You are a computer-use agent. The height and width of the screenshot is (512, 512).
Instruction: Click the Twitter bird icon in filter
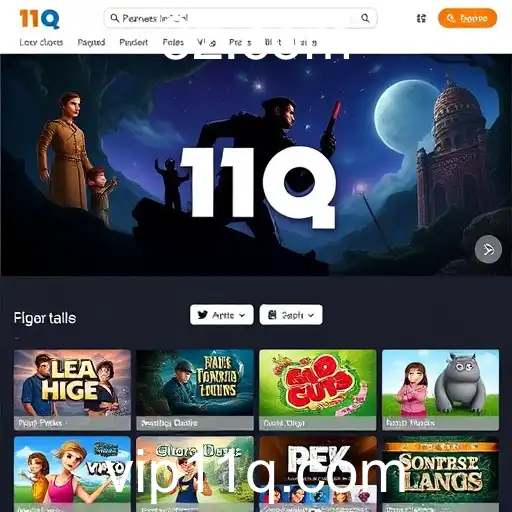pyautogui.click(x=203, y=315)
